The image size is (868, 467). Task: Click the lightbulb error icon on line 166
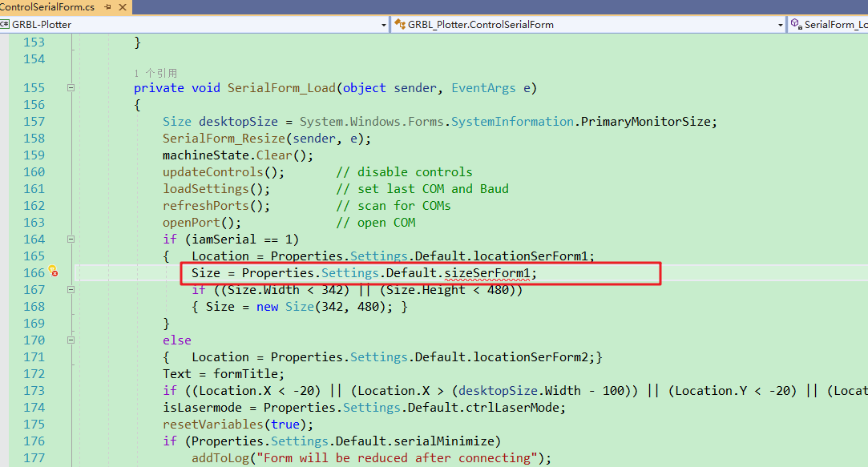(53, 273)
